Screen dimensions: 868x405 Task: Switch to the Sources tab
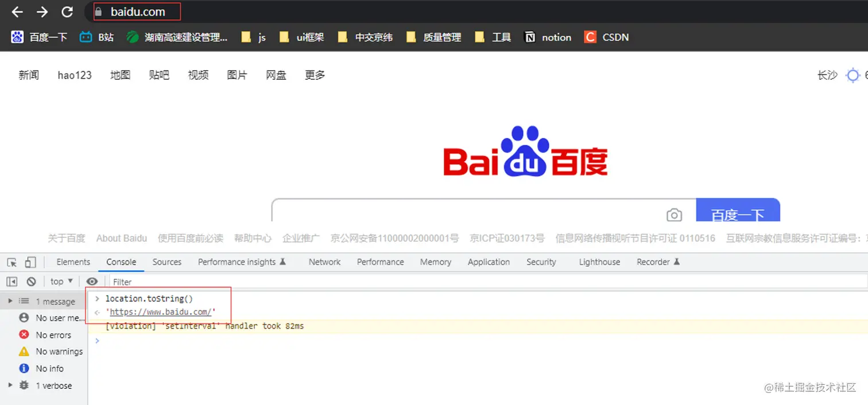pos(167,262)
